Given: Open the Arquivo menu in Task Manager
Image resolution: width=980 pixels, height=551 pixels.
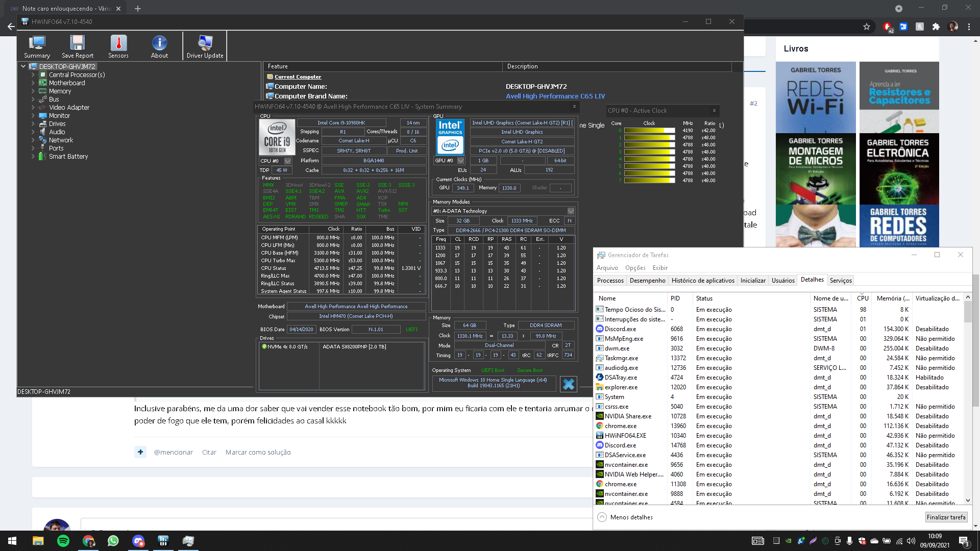Looking at the screenshot, I should [607, 267].
